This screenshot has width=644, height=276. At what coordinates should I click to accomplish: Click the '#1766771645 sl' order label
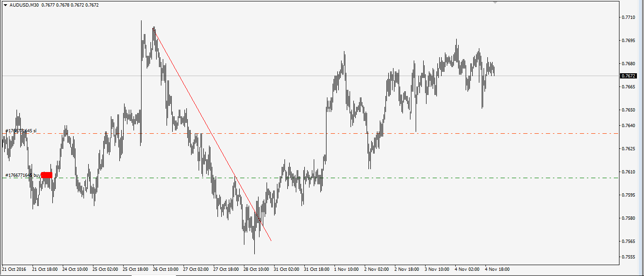click(x=21, y=130)
